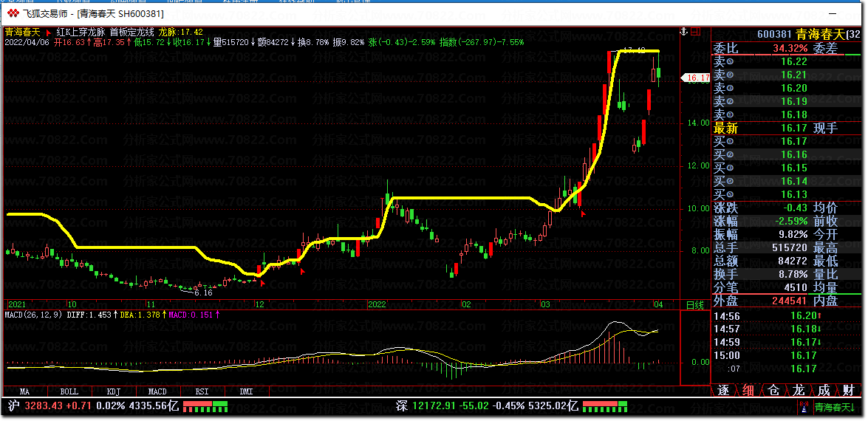Click the magenta MACD:0.151 value
The image size is (868, 421).
click(191, 315)
